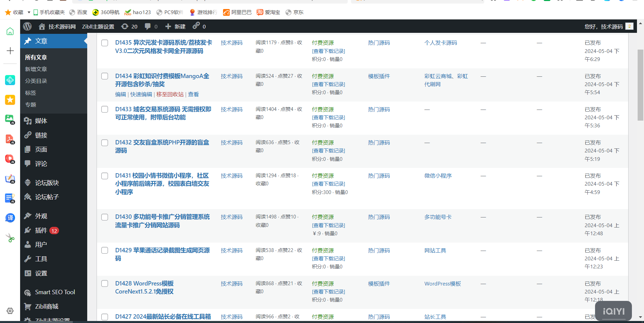Viewport: 644px width, 323px height.
Task: Open browser sidebar settings gear icon
Action: (x=10, y=311)
